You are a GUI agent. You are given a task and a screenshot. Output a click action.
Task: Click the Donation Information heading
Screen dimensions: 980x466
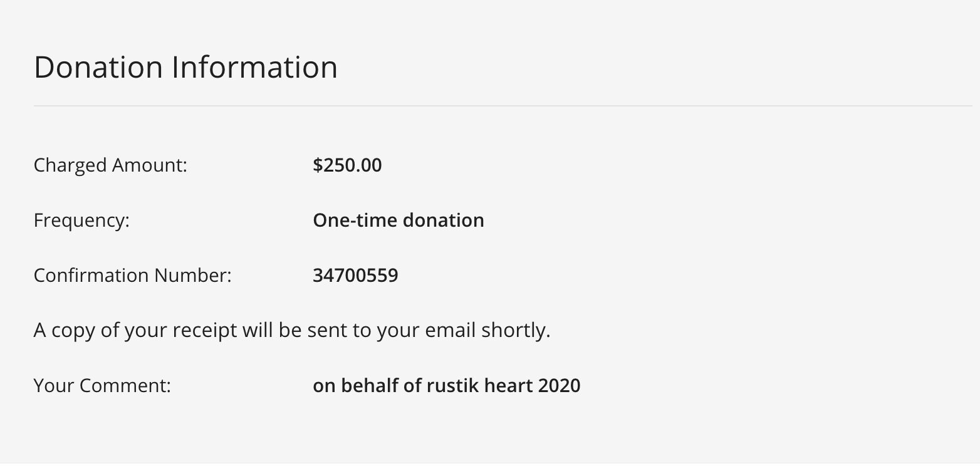(185, 67)
